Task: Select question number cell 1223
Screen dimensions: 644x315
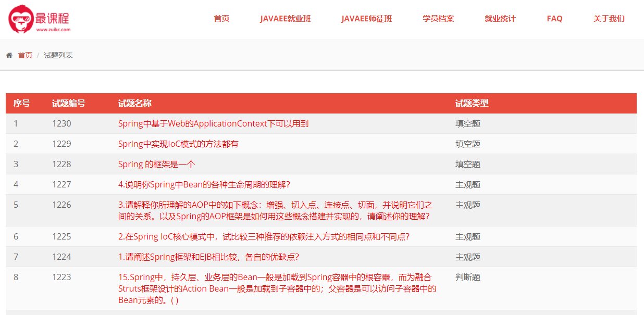Action: (x=61, y=277)
